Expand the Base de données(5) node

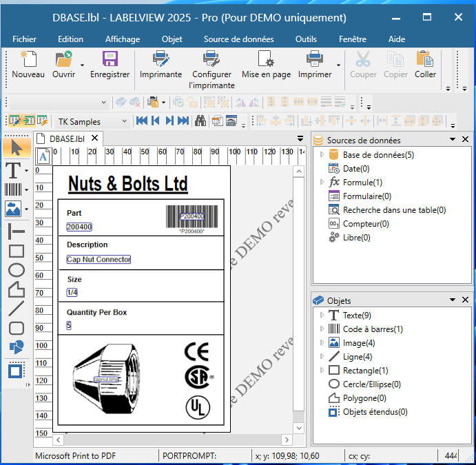tap(322, 154)
